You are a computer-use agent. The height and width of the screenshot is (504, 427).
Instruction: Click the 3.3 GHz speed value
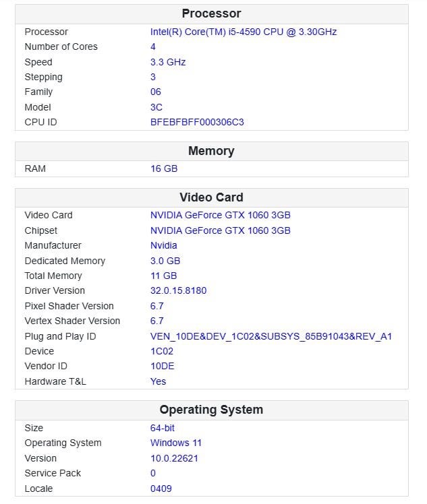(168, 62)
